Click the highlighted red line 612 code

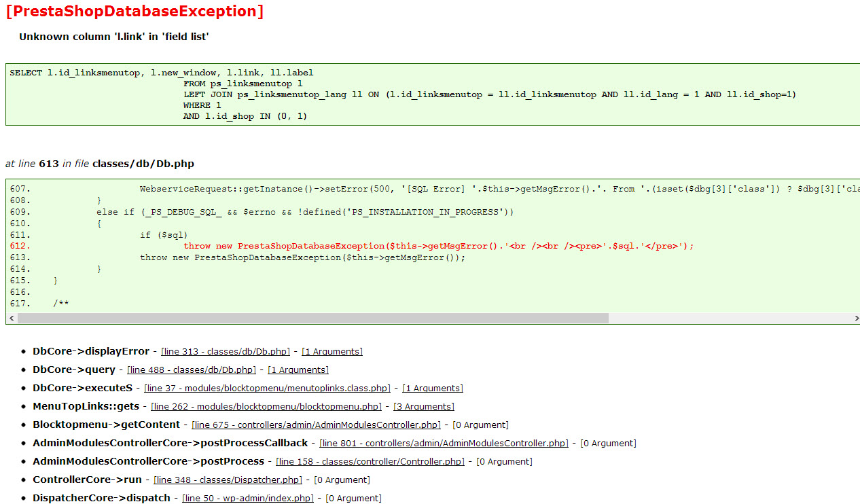(439, 247)
